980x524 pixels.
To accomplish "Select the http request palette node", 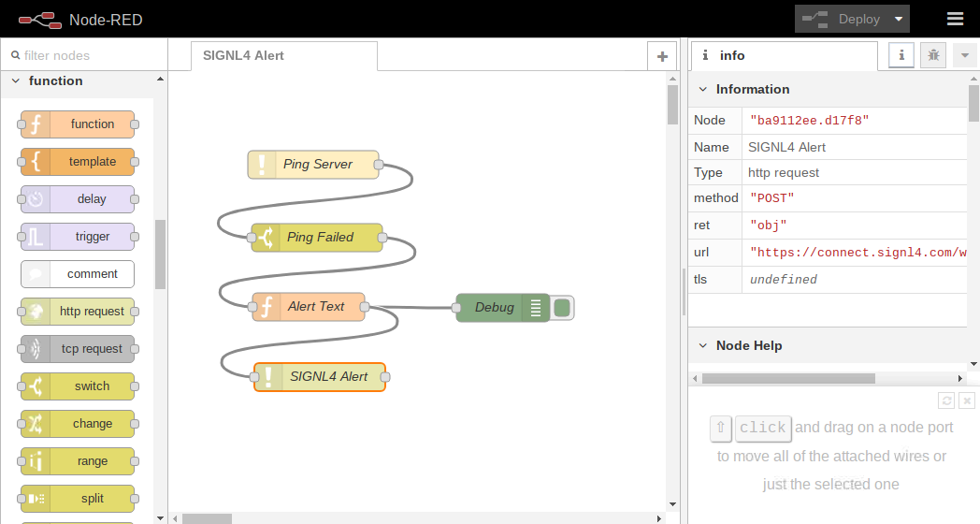I will point(78,312).
